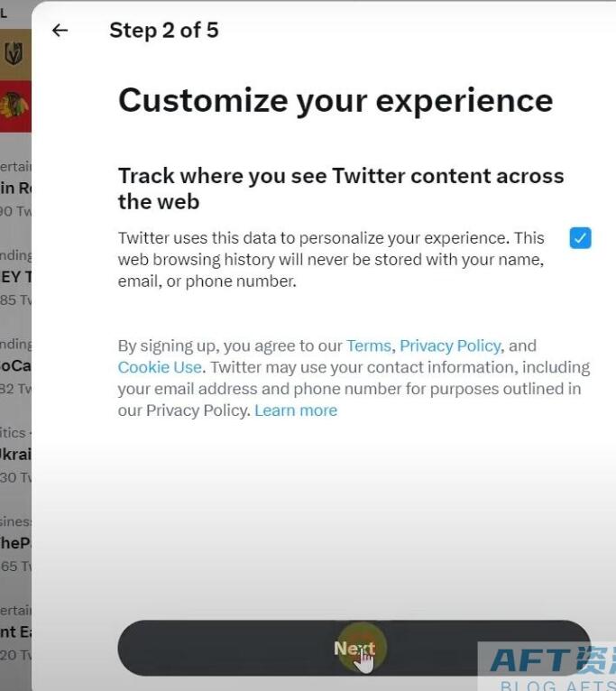Click the Step 2 of 5 header
The width and height of the screenshot is (616, 691).
[x=164, y=31]
